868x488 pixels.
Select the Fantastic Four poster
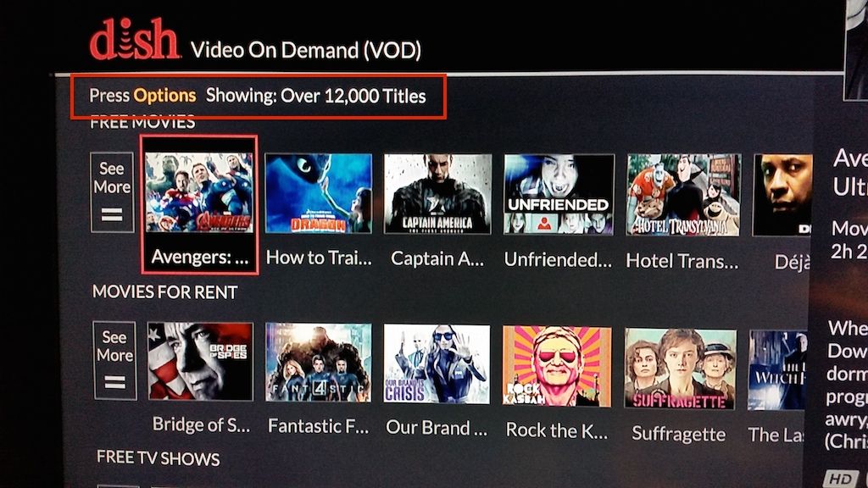pyautogui.click(x=319, y=363)
